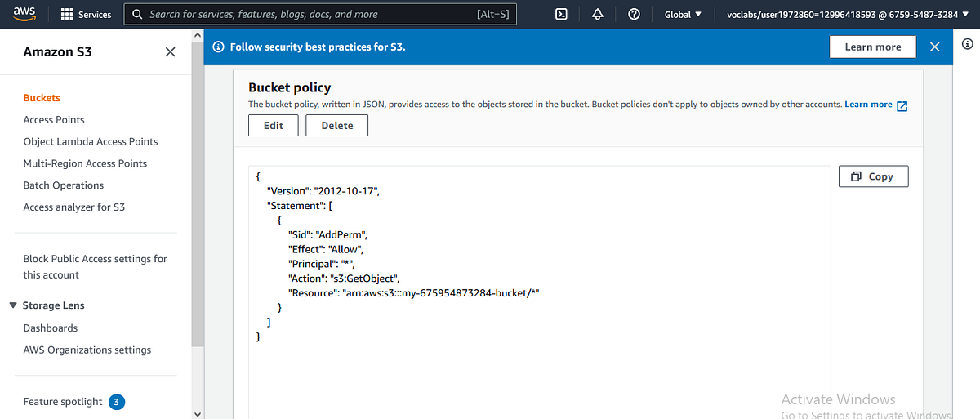This screenshot has width=980, height=419.
Task: Open Feature spotlight
Action: (x=63, y=402)
